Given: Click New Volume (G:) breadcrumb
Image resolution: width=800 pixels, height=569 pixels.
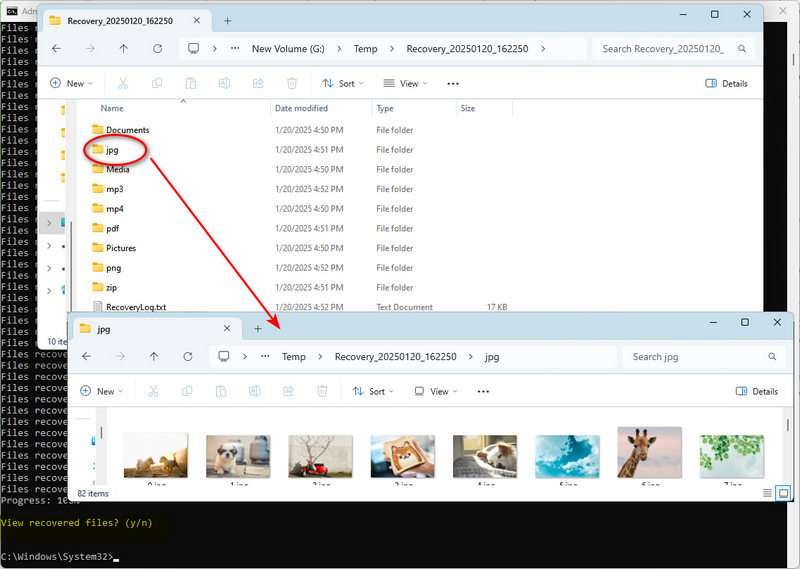Looking at the screenshot, I should click(x=288, y=48).
